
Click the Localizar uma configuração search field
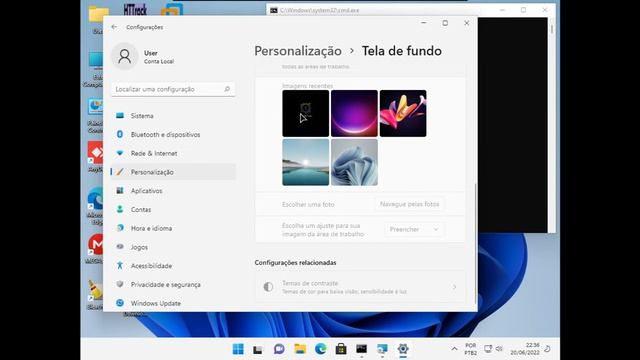173,89
